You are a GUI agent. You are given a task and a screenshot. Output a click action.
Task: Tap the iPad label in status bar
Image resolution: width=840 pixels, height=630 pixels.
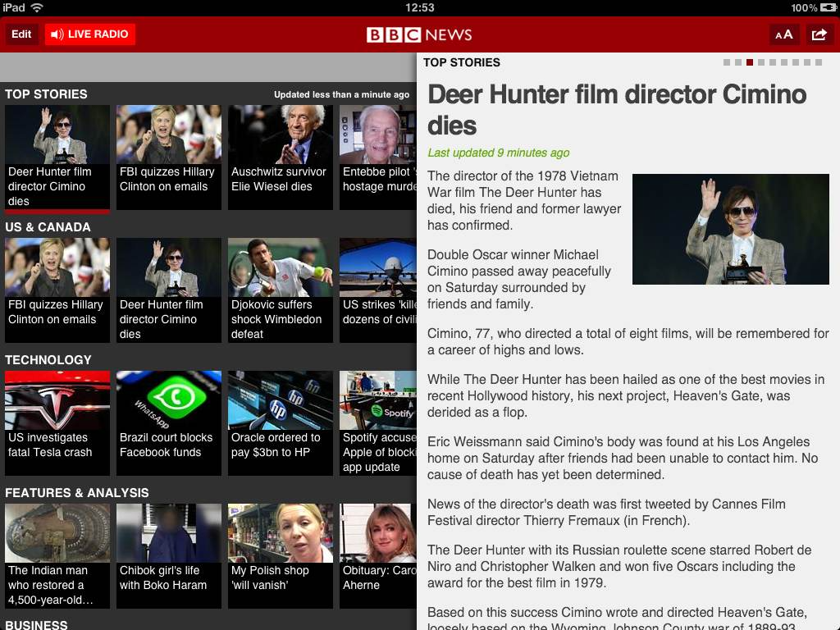tap(13, 7)
